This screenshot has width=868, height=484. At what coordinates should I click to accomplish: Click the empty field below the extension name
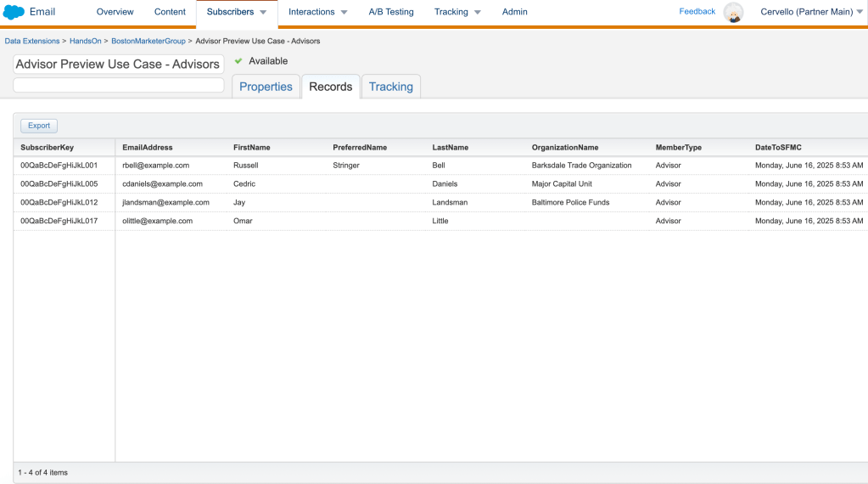click(x=119, y=85)
